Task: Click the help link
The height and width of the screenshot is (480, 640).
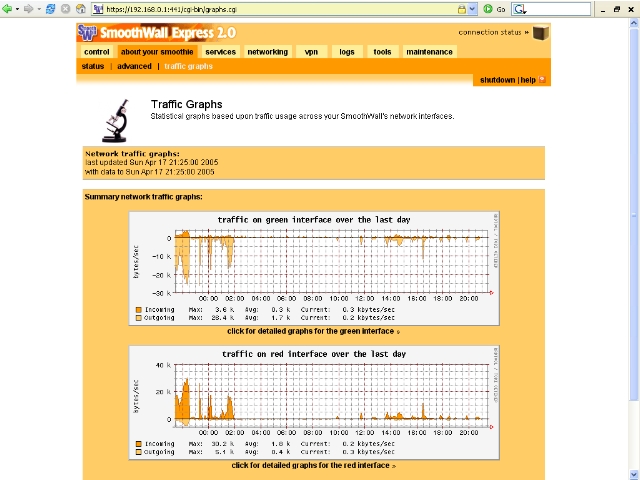Action: pos(528,80)
